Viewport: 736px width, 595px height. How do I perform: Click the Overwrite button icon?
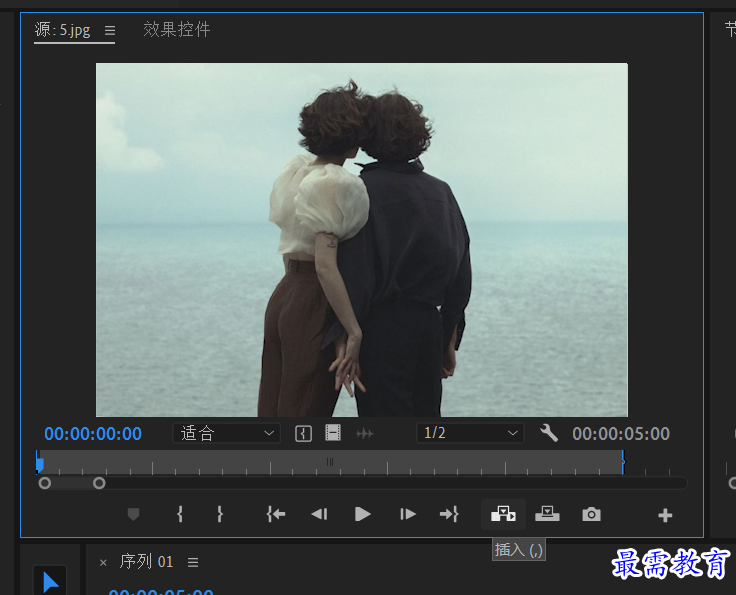click(547, 514)
